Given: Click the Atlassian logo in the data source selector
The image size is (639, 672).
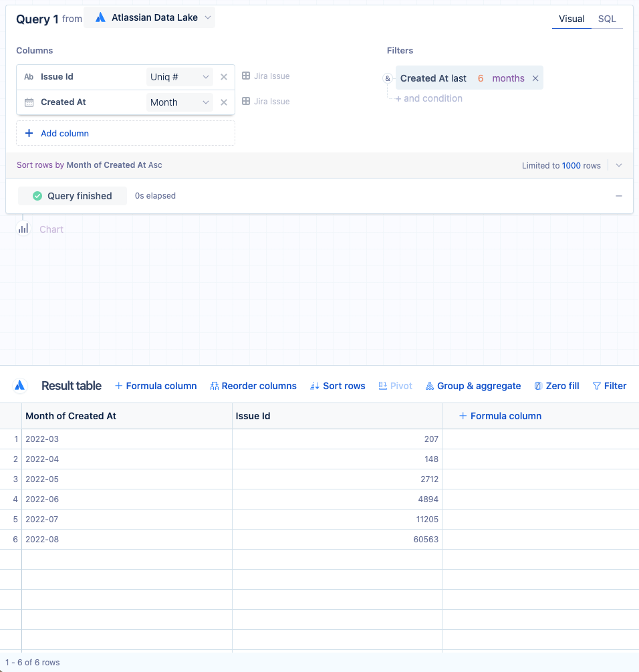Looking at the screenshot, I should point(100,17).
